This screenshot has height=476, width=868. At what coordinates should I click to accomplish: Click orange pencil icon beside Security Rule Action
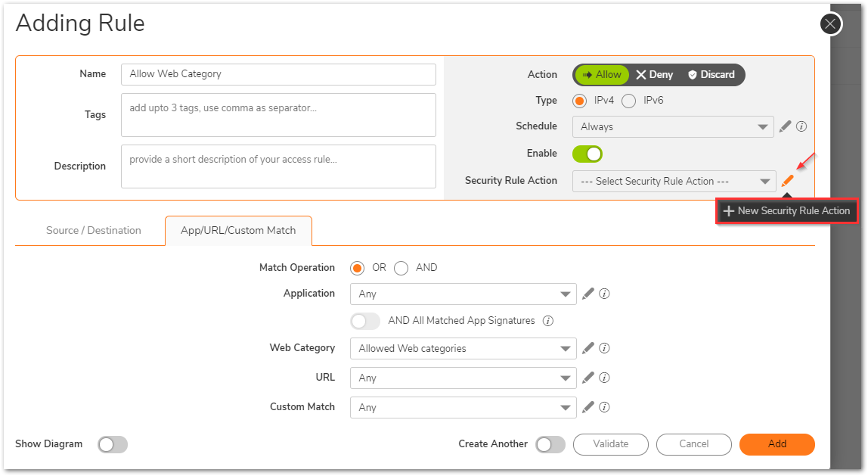(x=787, y=181)
